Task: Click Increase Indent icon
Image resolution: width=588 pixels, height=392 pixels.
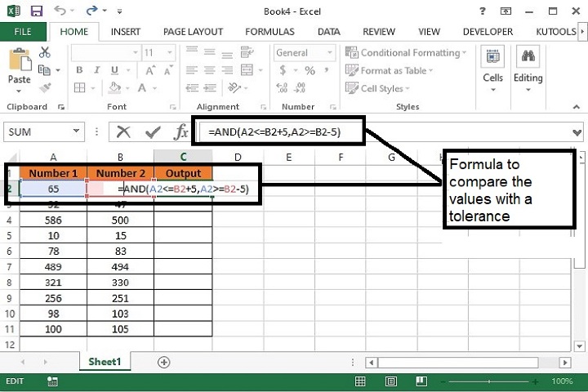Action: coord(210,88)
